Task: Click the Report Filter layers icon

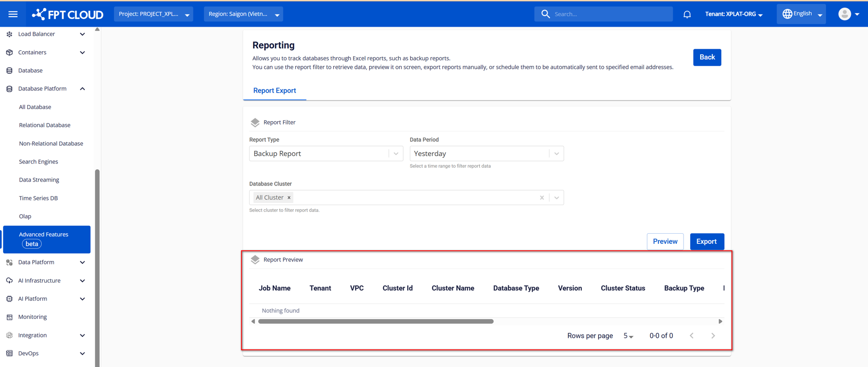Action: click(x=255, y=122)
